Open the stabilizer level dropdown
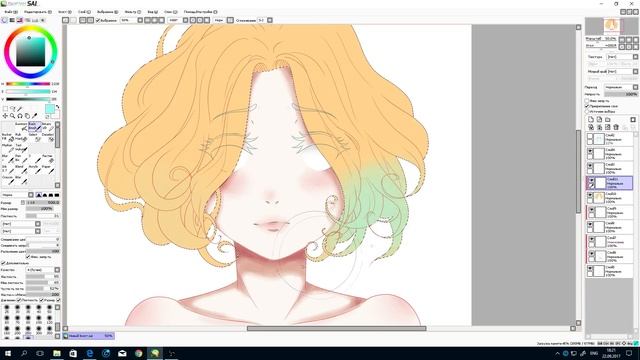640x360 pixels. pyautogui.click(x=265, y=20)
